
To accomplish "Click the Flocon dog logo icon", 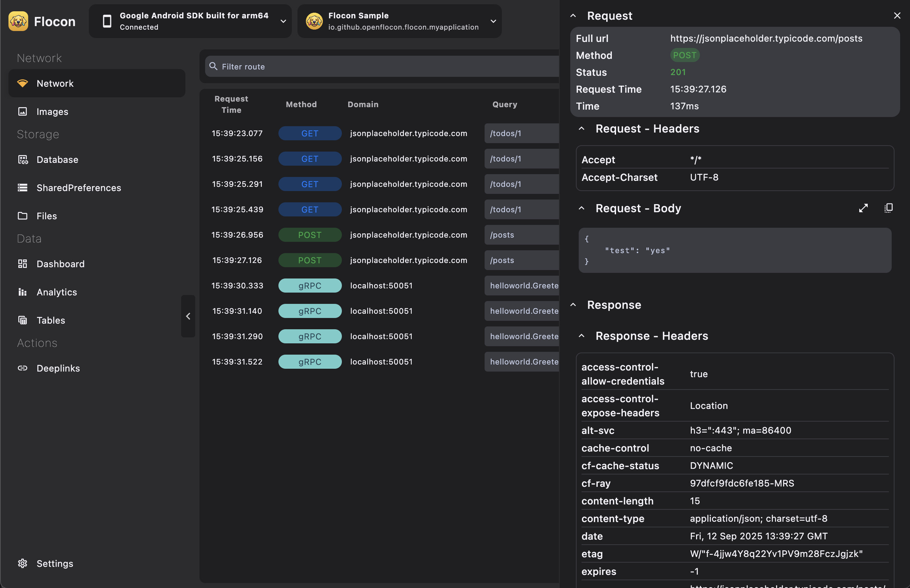I will pyautogui.click(x=18, y=22).
